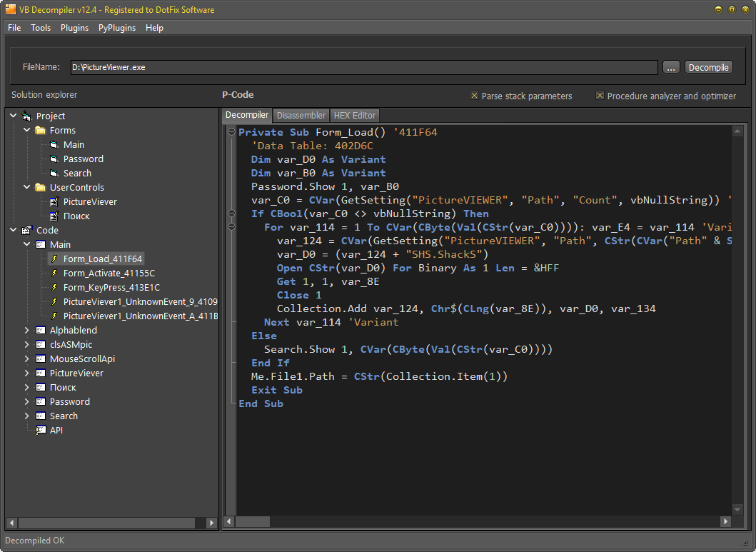
Task: Click the lightning icon for PictureViever1_UnknownEvent_A
Action: pos(54,316)
